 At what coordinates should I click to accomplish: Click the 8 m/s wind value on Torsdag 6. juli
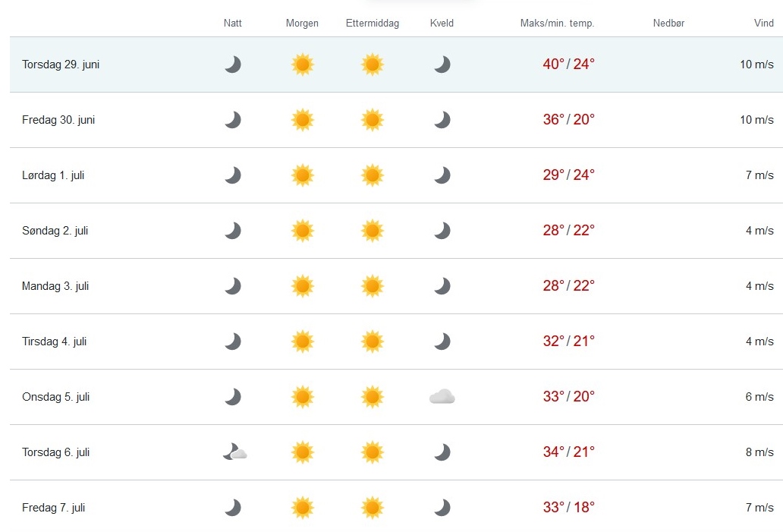click(x=759, y=452)
